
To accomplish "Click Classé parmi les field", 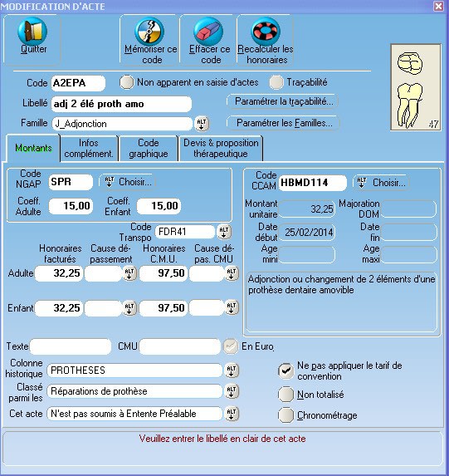I will pyautogui.click(x=134, y=391).
